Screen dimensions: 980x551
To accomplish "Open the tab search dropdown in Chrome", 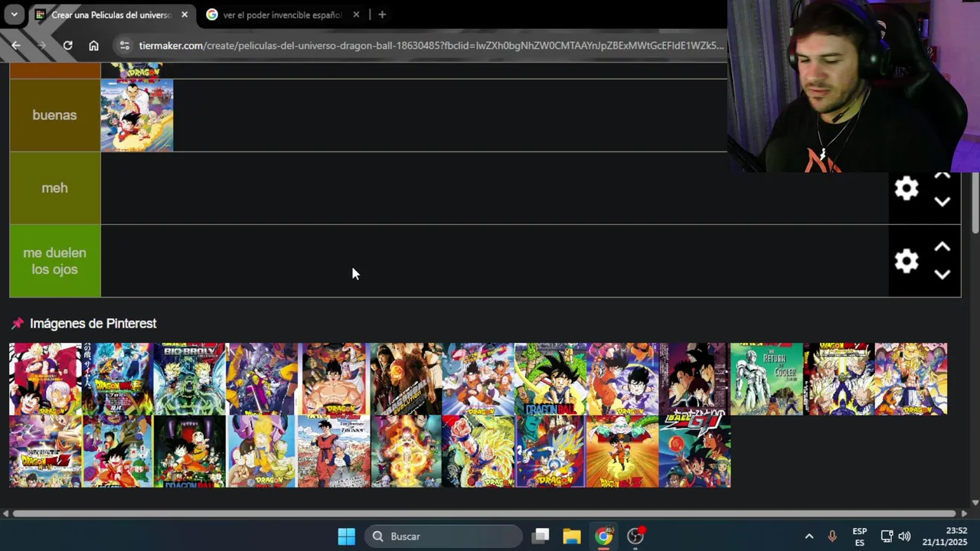I will [x=14, y=15].
